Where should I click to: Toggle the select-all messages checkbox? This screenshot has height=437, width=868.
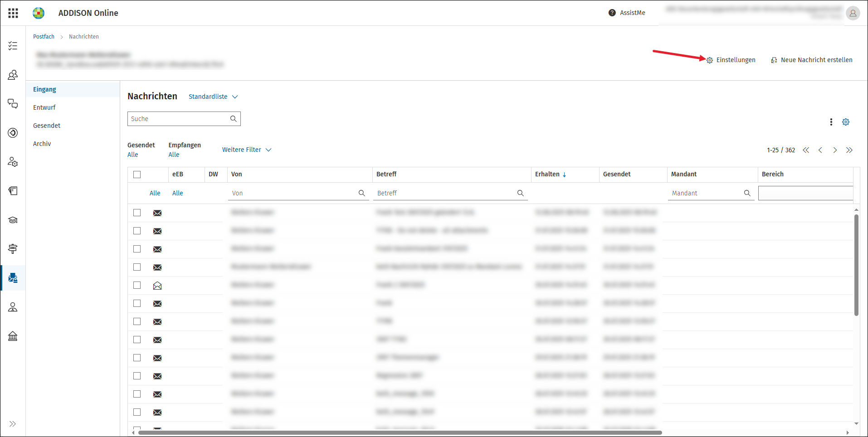click(137, 175)
